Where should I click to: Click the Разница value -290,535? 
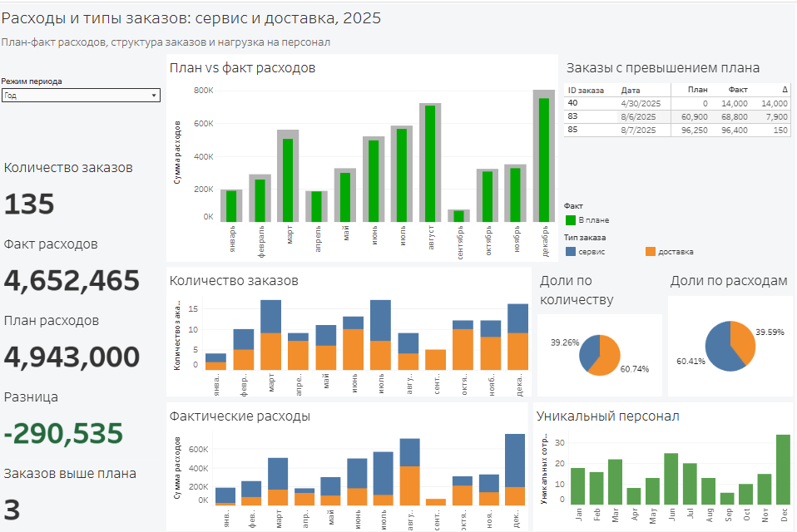point(63,434)
